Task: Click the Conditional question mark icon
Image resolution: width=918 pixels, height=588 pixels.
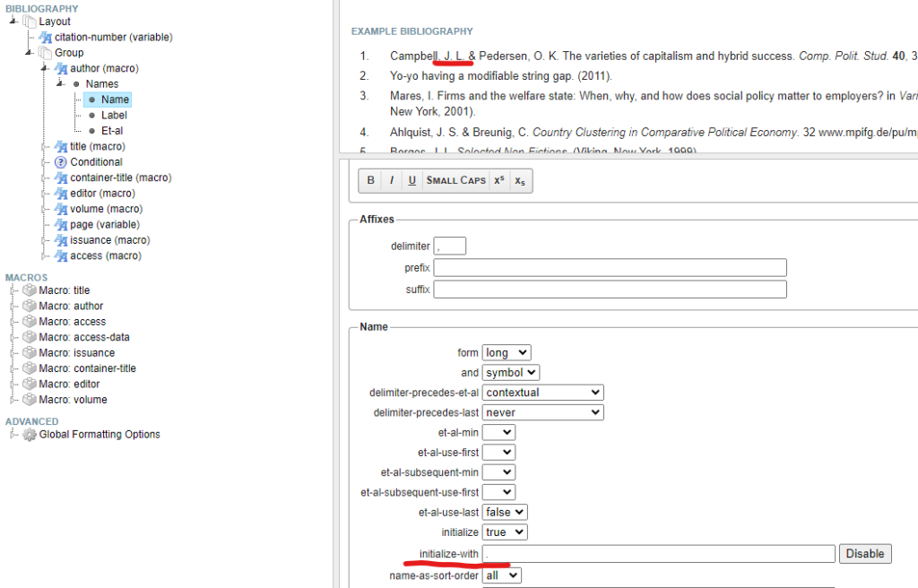Action: click(61, 162)
